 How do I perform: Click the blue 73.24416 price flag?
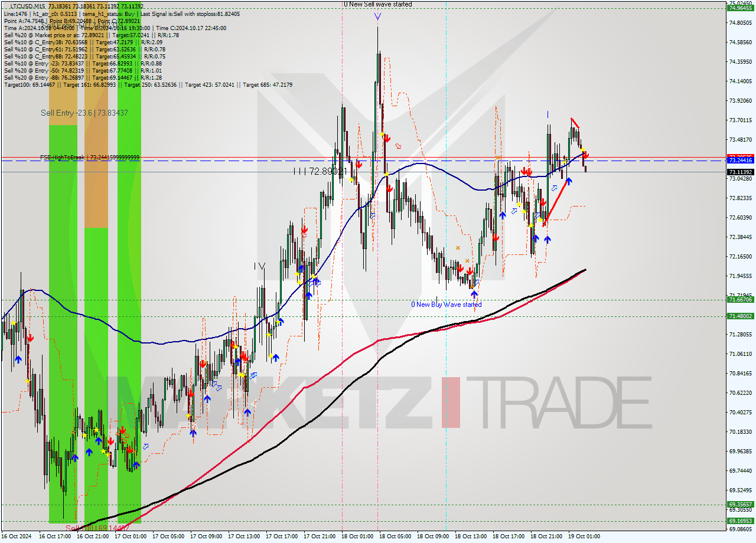tap(740, 161)
